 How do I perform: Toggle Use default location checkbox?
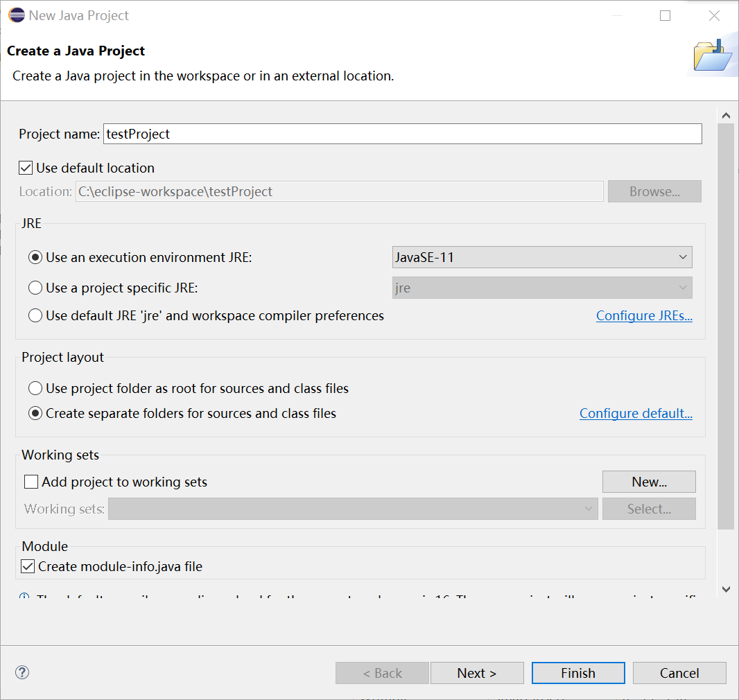tap(26, 168)
